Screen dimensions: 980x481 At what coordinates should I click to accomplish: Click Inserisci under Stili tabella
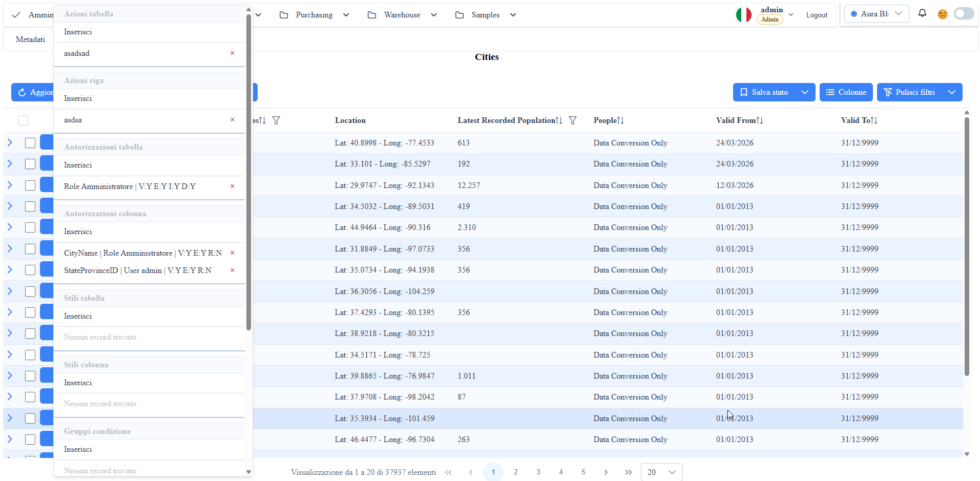pos(78,316)
